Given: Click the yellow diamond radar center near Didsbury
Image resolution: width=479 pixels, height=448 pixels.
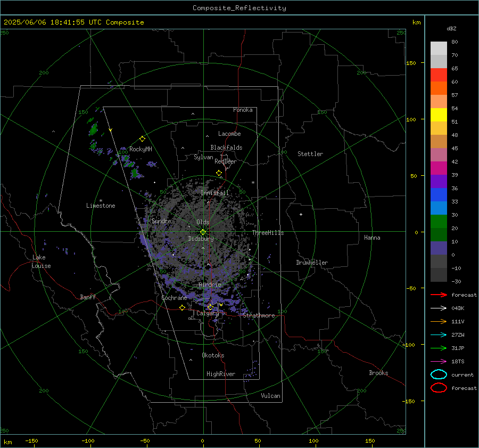Looking at the screenshot, I should click(203, 232).
